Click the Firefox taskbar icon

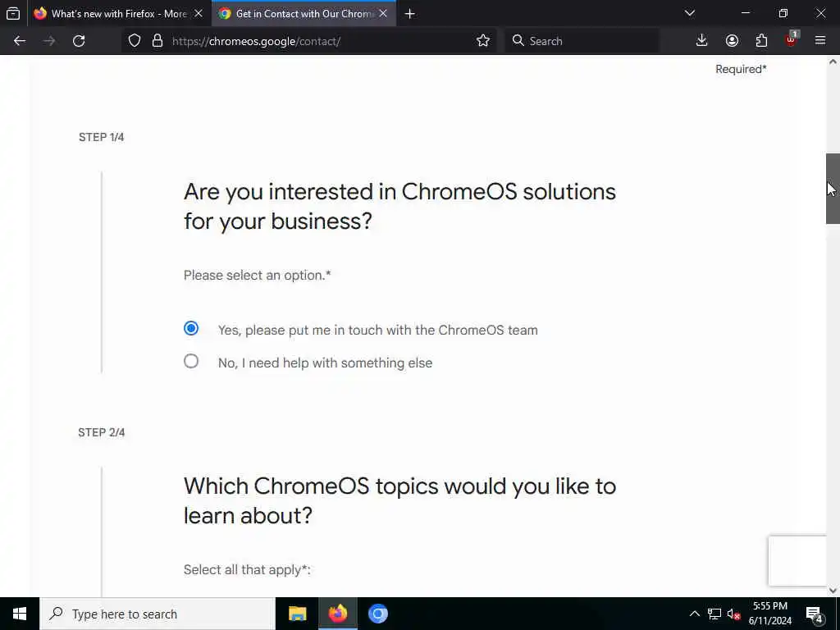337,614
